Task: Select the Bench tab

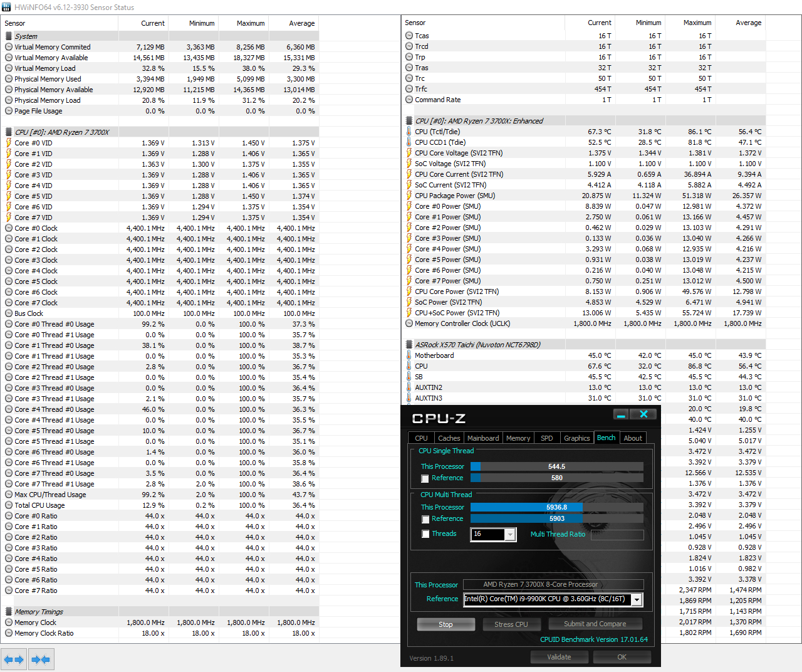Action: click(606, 438)
